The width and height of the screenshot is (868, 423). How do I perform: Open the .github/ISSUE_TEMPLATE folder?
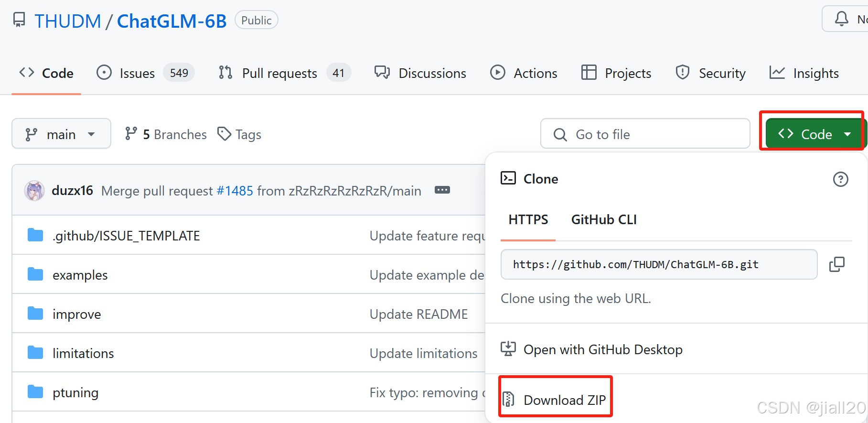[x=126, y=236]
